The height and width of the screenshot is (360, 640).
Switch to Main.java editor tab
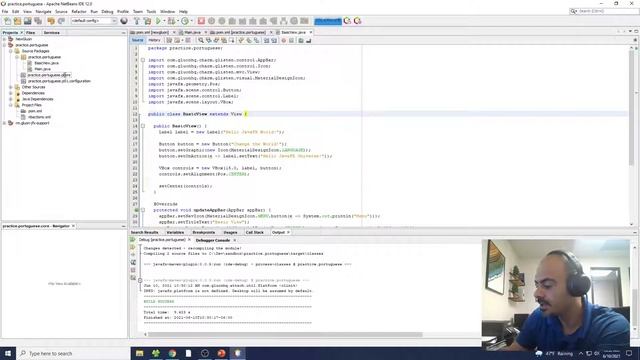click(192, 32)
